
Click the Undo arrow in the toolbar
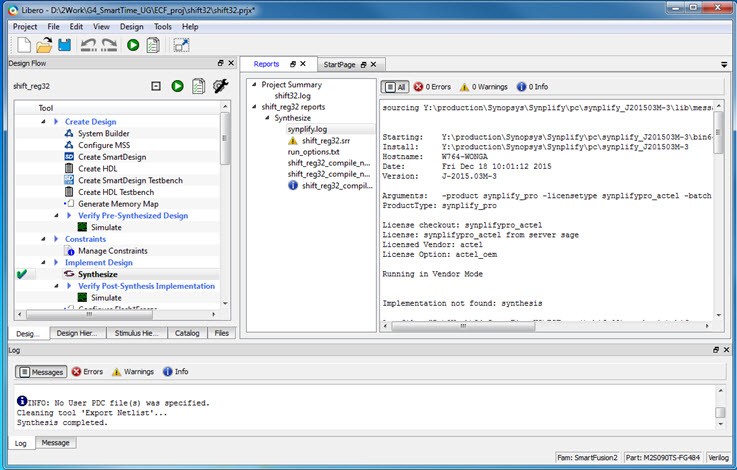(x=87, y=44)
